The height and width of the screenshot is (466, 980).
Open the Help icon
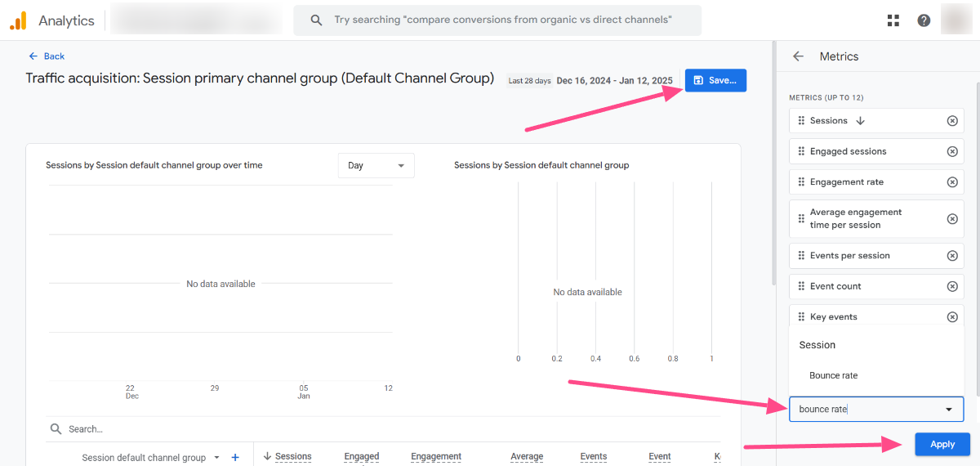coord(924,20)
